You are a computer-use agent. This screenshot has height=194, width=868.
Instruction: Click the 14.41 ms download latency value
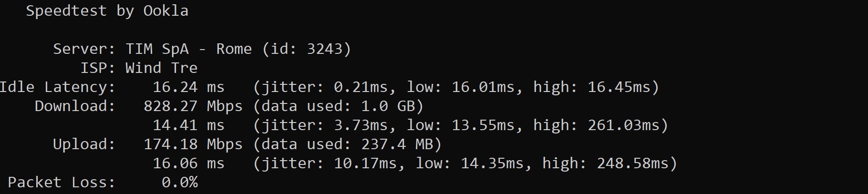[x=188, y=125]
